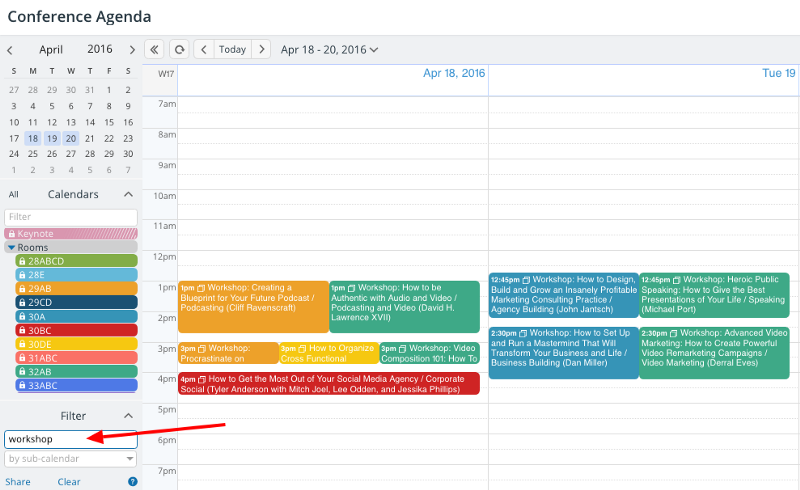Click the calendars Filter input field
This screenshot has width=800, height=490.
point(71,217)
